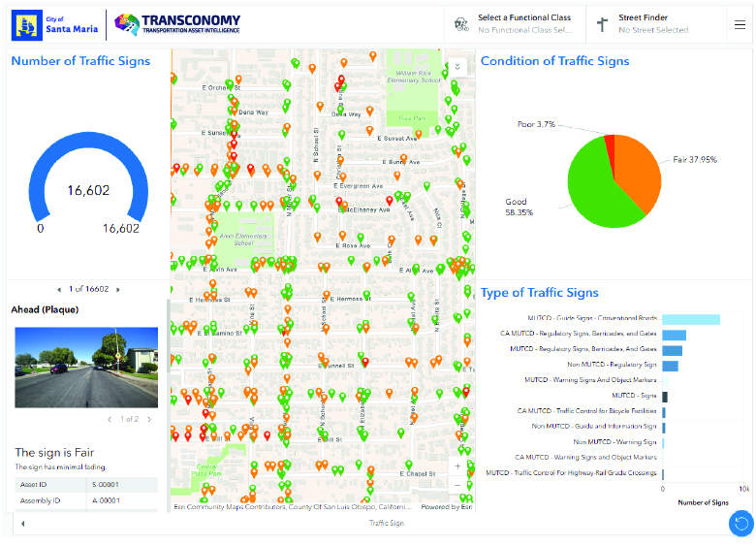
Task: Show next sign photo
Action: tap(147, 419)
